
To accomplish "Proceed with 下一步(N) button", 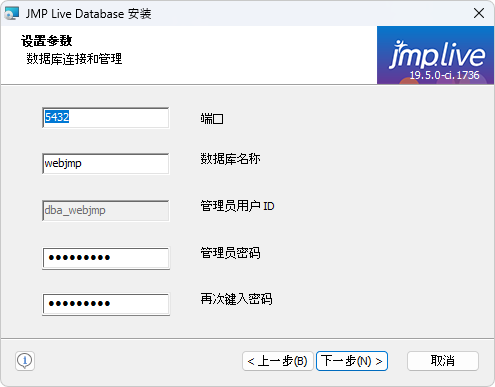I will click(x=352, y=361).
